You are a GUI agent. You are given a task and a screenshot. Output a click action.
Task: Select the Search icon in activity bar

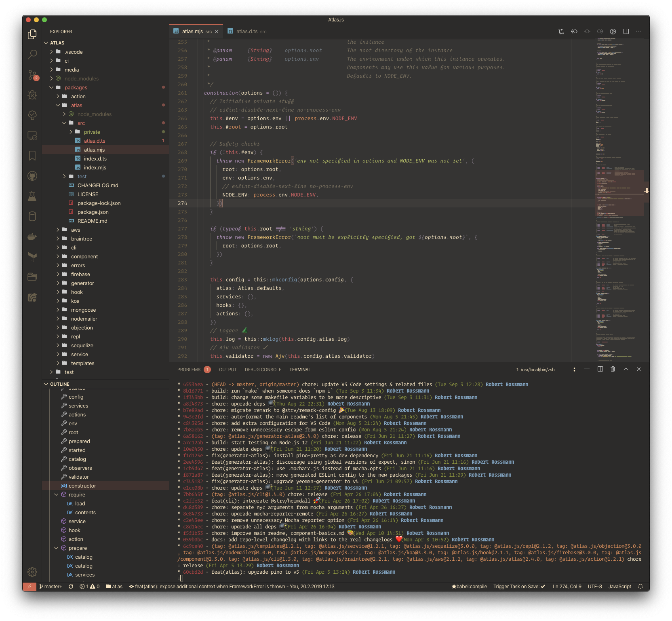click(x=32, y=54)
